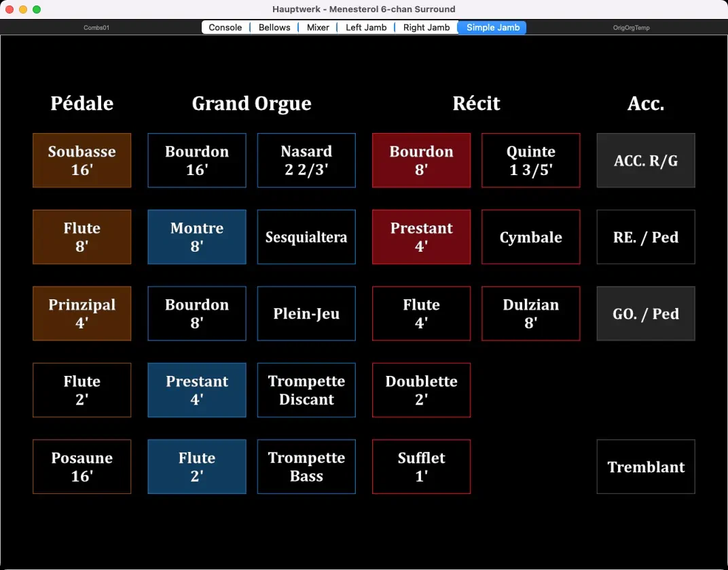The image size is (728, 570).
Task: Go to the Left Jamb tab
Action: [366, 28]
